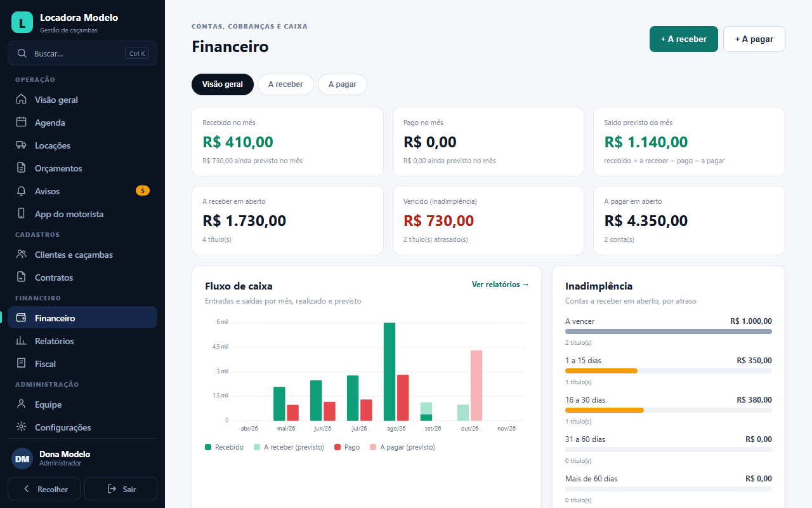Switch to the Visão geral tab
Viewport: 812px width, 508px height.
click(x=223, y=84)
